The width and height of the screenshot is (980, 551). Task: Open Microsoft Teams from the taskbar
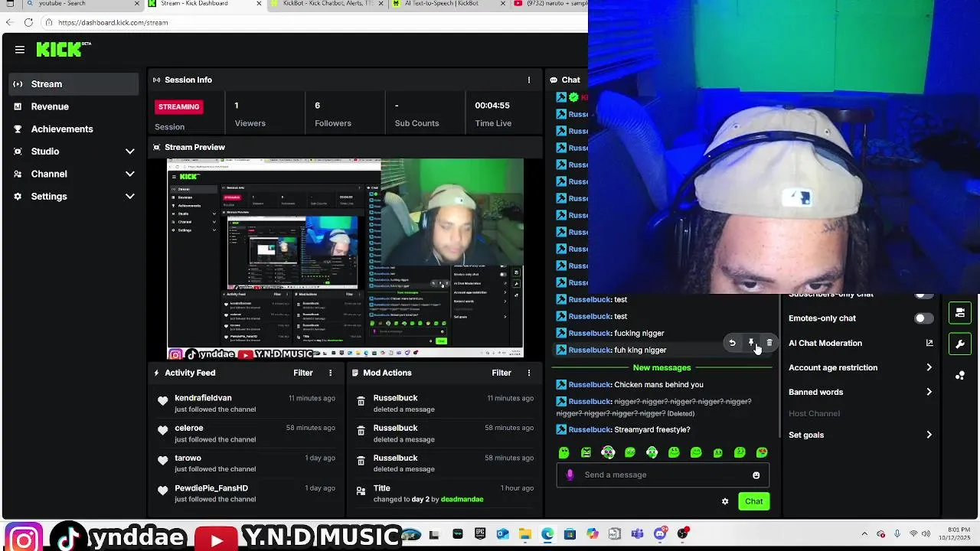pyautogui.click(x=637, y=534)
